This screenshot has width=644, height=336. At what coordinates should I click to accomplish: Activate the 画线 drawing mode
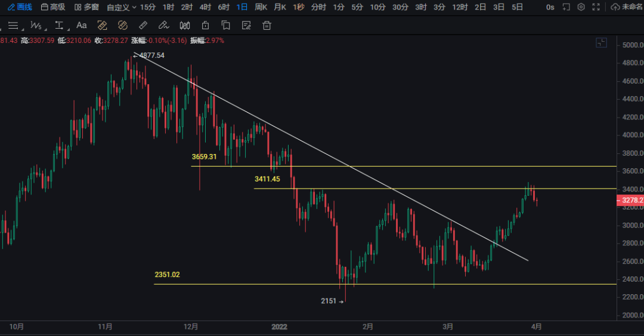(x=20, y=7)
